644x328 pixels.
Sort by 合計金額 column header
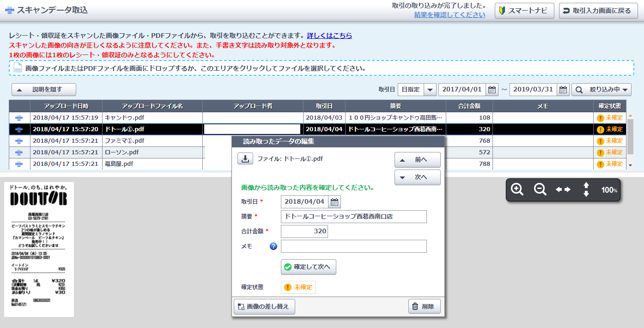tap(469, 106)
